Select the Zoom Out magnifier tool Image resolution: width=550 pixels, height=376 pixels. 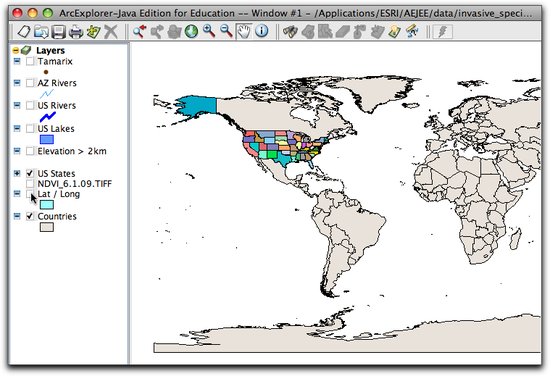point(226,31)
